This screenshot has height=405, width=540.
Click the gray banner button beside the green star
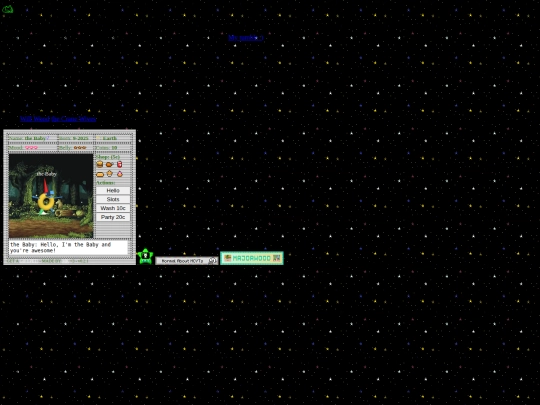pos(187,261)
